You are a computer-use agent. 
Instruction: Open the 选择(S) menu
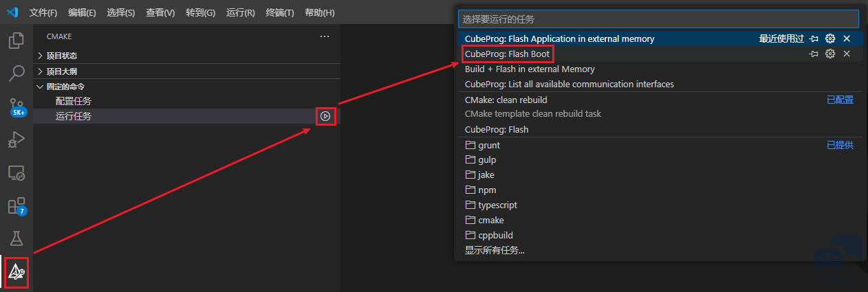pyautogui.click(x=121, y=12)
